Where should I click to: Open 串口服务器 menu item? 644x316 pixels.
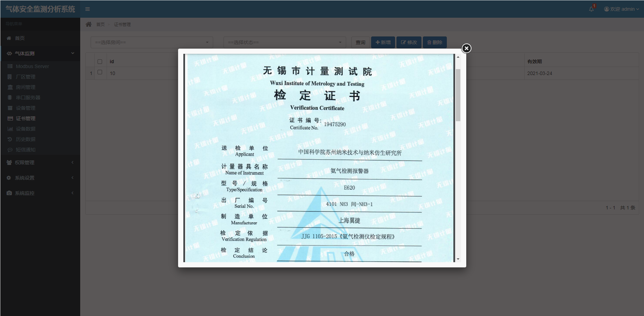[x=28, y=98]
